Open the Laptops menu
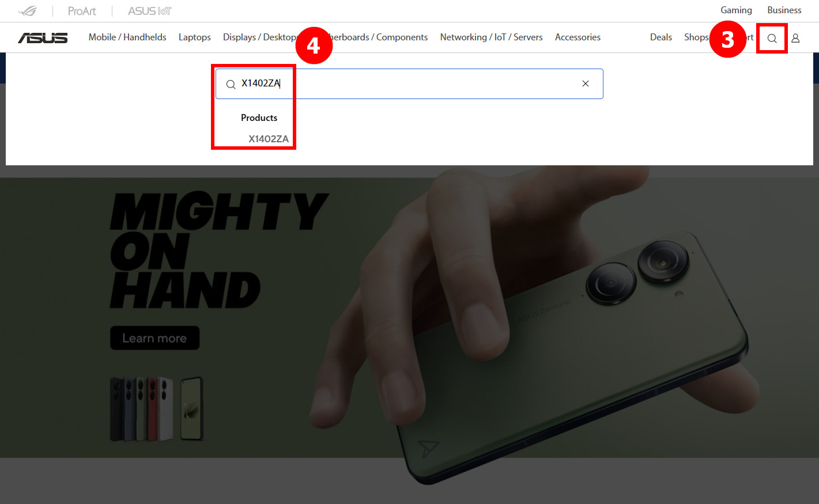This screenshot has width=819, height=504. 194,37
